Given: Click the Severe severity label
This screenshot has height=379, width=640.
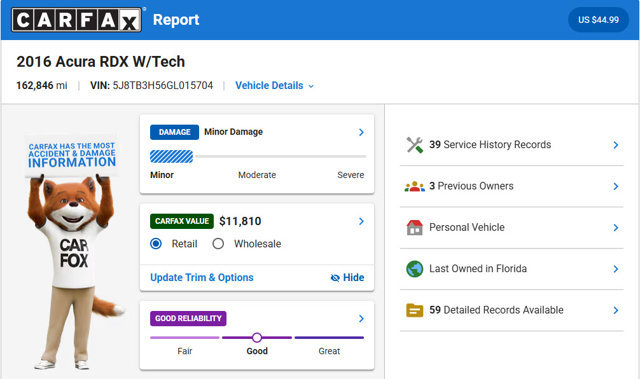Looking at the screenshot, I should tap(351, 175).
